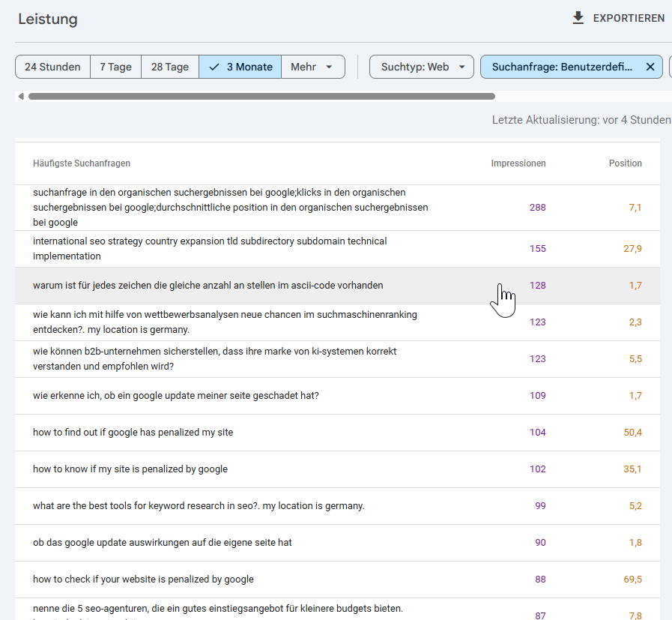Select the 7 Tage date range
Screen dimensions: 672x620
coord(115,67)
